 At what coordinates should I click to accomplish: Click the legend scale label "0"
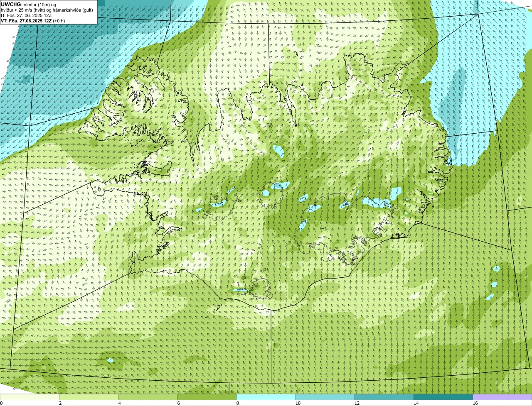(x=1, y=403)
